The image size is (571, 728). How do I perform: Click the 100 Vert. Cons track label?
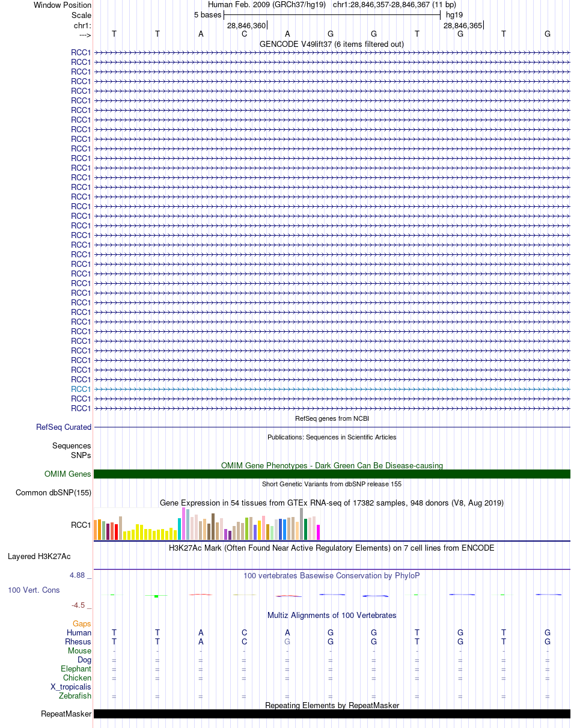tap(34, 590)
